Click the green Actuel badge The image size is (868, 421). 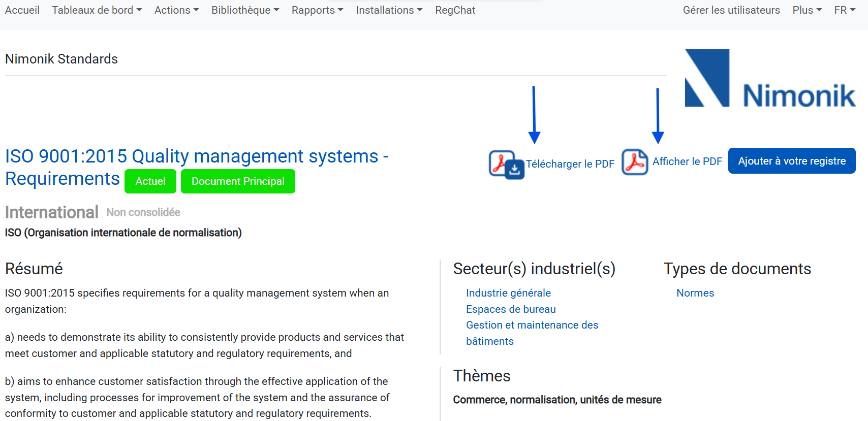[x=150, y=181]
